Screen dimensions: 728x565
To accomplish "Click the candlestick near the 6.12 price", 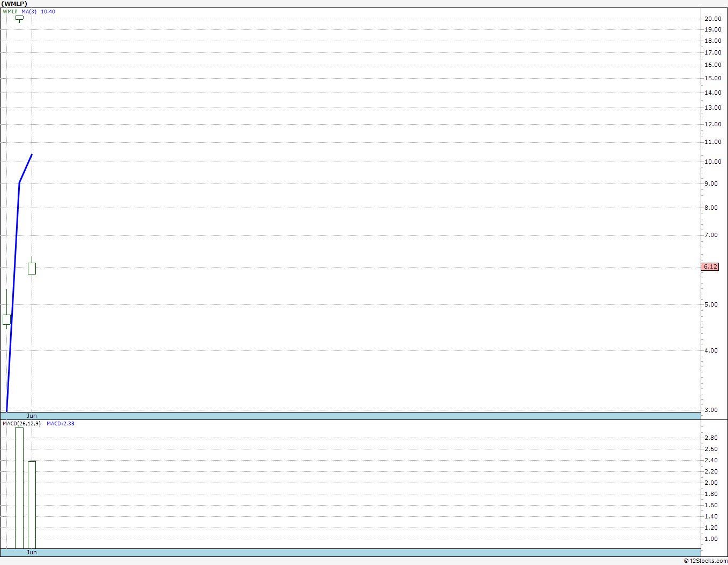I will (x=32, y=266).
